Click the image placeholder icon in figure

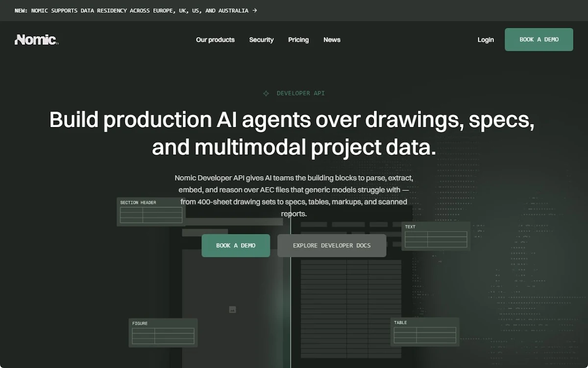(x=232, y=309)
